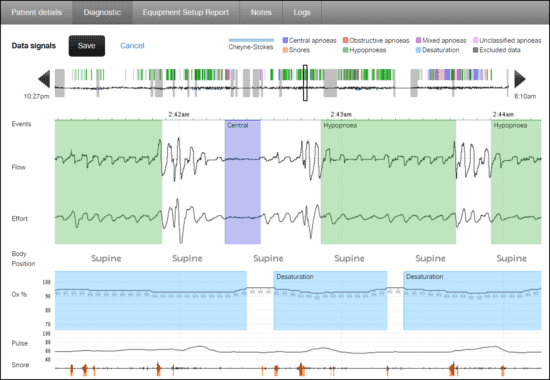Select the Central event block
This screenshot has width=550, height=380.
[243, 182]
